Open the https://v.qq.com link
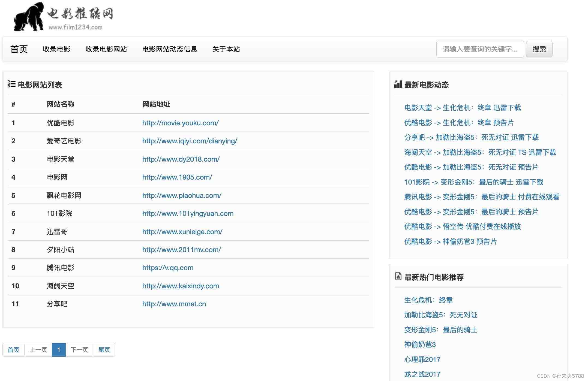Viewport: 588px width, 381px height. point(168,268)
